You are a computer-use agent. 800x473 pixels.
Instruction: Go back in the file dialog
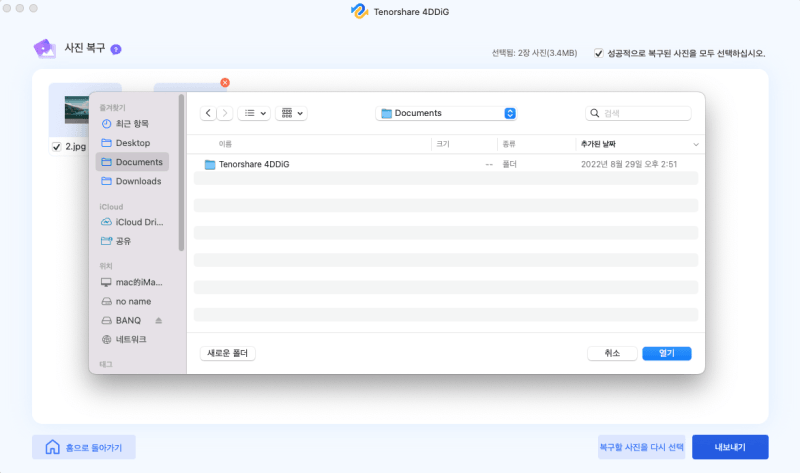coord(208,113)
